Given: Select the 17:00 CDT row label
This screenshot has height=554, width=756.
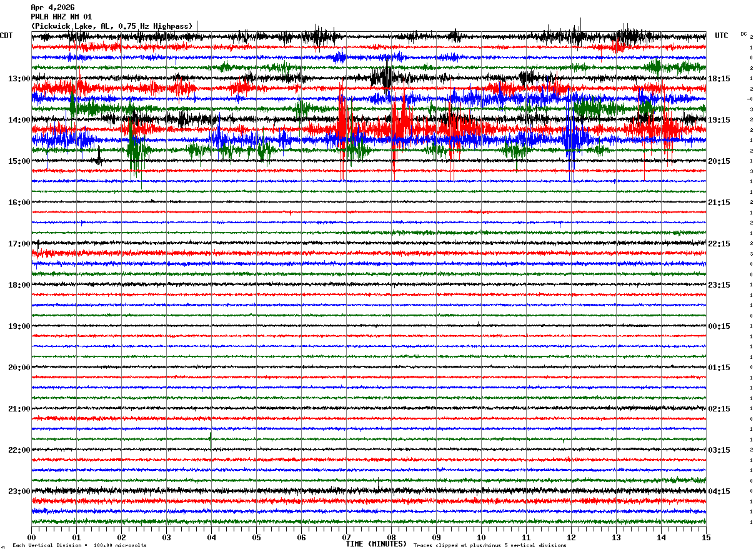Looking at the screenshot, I should coord(19,244).
